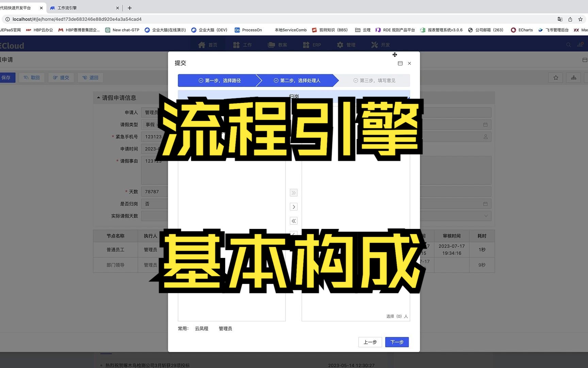Image resolution: width=588 pixels, height=368 pixels.
Task: Open a new browser tab
Action: (130, 8)
